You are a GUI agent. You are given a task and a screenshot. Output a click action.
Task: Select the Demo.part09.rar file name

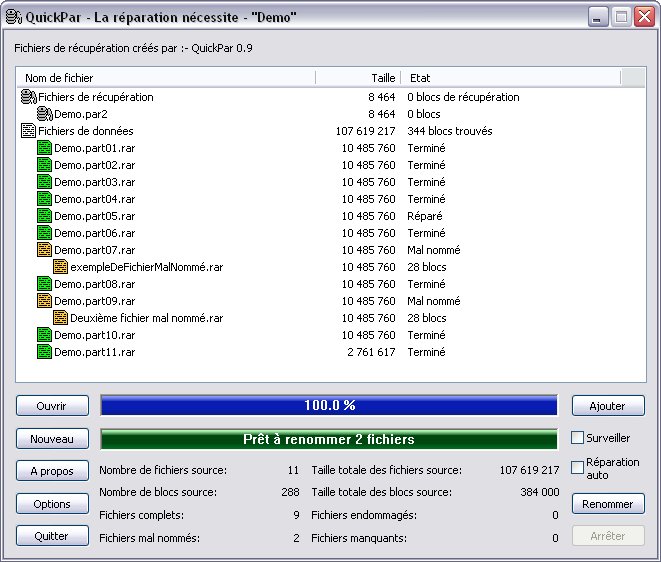94,301
